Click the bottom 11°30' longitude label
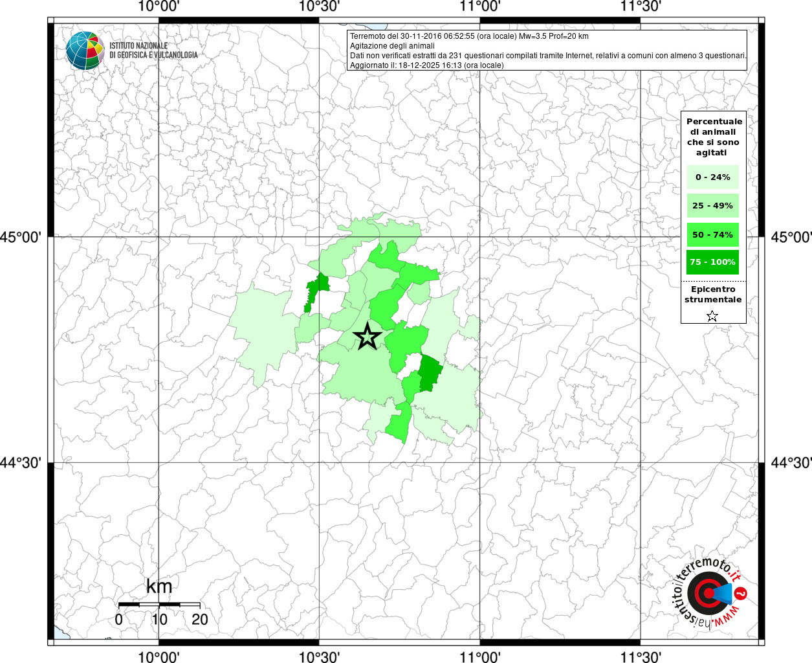 [640, 657]
